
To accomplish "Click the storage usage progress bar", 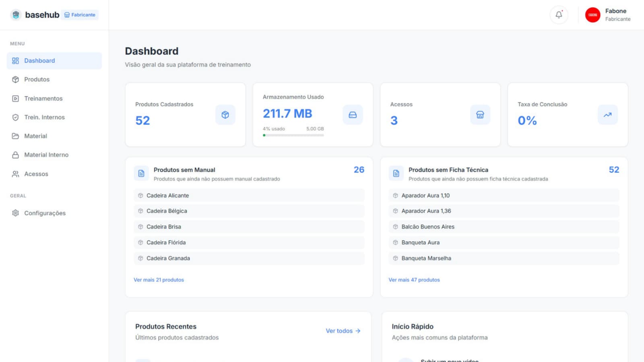I will (293, 135).
